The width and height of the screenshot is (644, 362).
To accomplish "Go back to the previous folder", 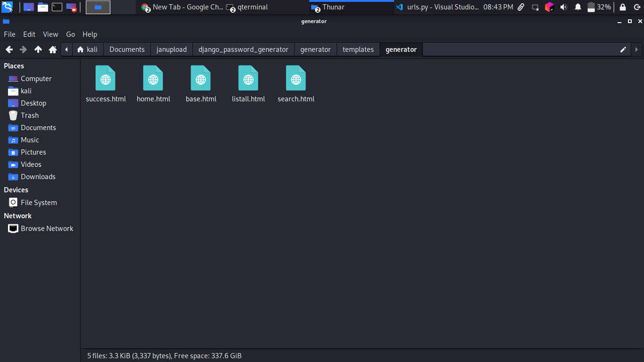I will (9, 49).
